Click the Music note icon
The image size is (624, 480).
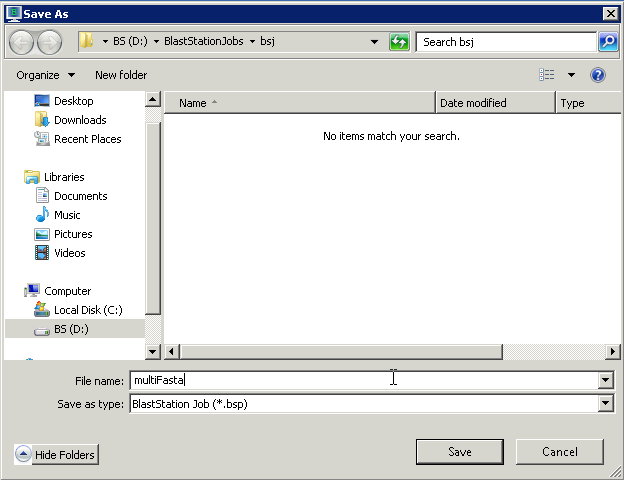pos(42,215)
